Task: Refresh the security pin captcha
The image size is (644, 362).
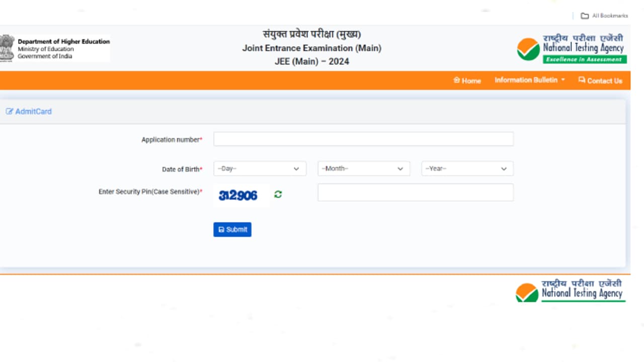Action: [x=278, y=194]
